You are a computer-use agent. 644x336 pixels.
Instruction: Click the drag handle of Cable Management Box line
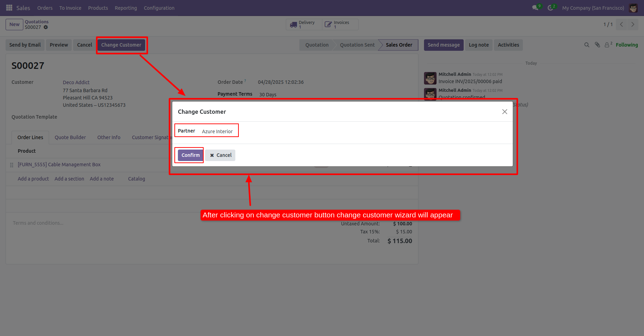tap(11, 165)
